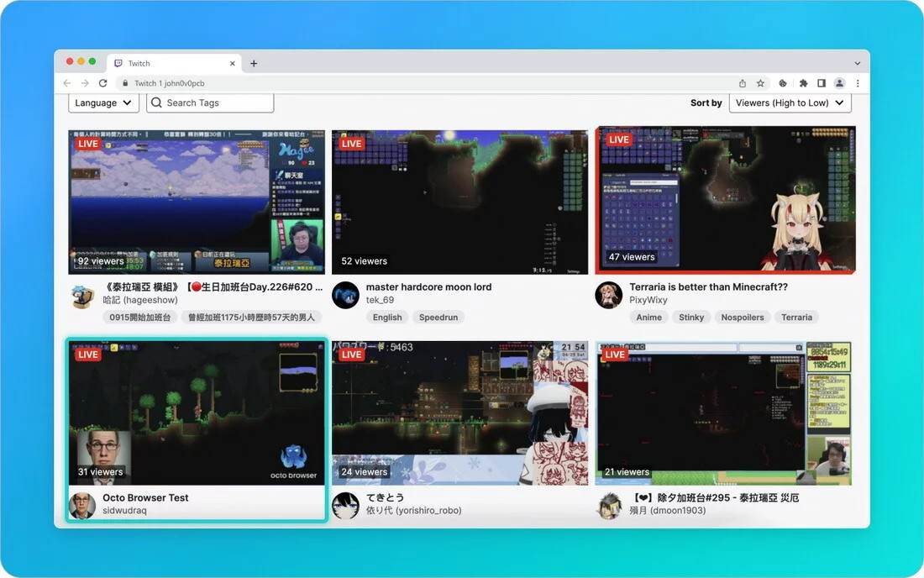Maximize the window with the green button
The height and width of the screenshot is (578, 924).
pyautogui.click(x=92, y=61)
